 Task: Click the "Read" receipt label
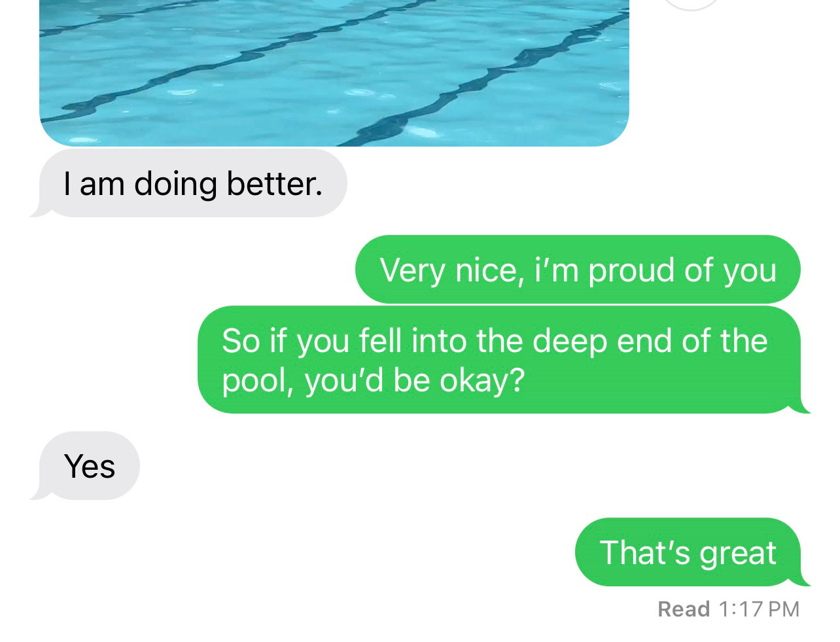[x=684, y=609]
